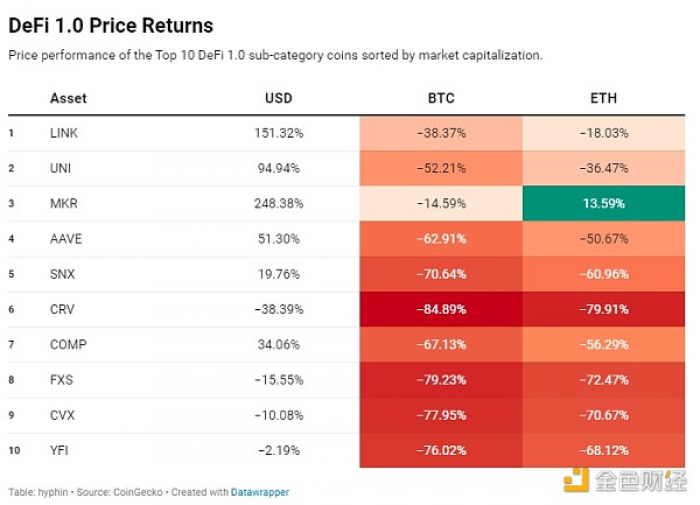Select the CVX asset row label
Viewport: 700px width, 505px height.
[62, 415]
